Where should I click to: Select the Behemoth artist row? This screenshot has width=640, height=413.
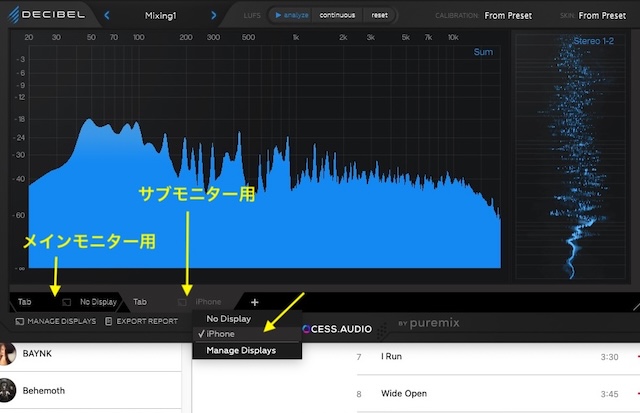[43, 390]
